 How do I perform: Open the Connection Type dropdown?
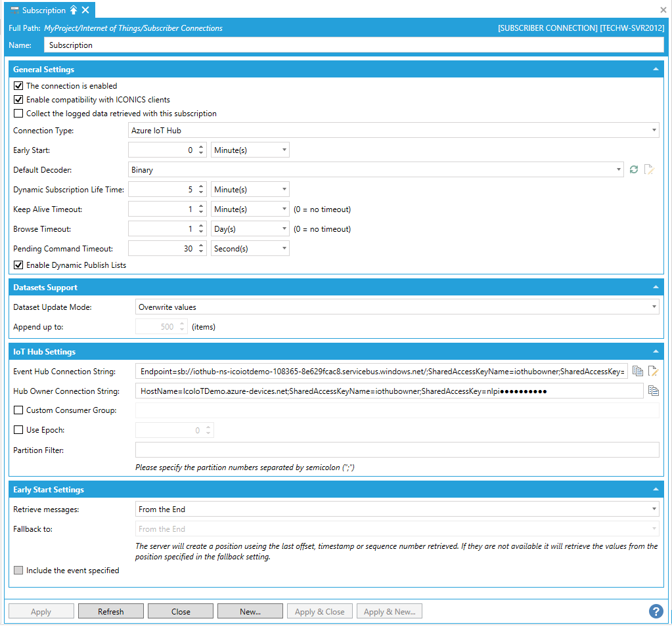[x=654, y=131]
